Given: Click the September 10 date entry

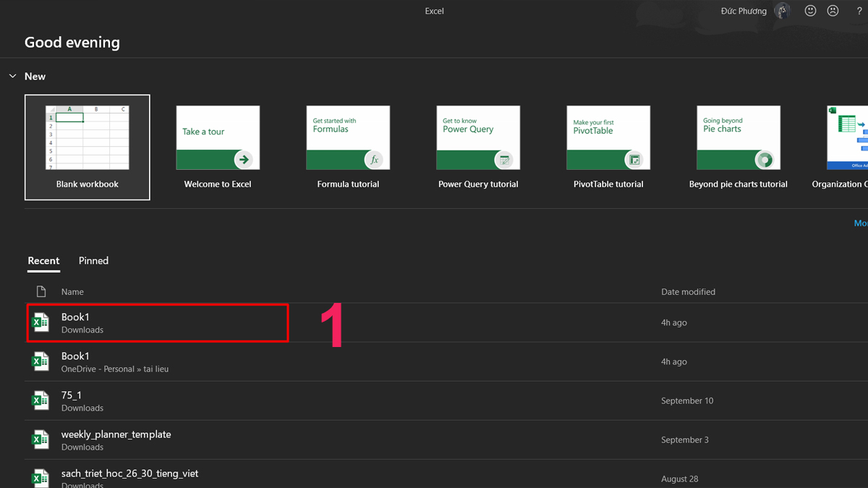Looking at the screenshot, I should point(687,401).
